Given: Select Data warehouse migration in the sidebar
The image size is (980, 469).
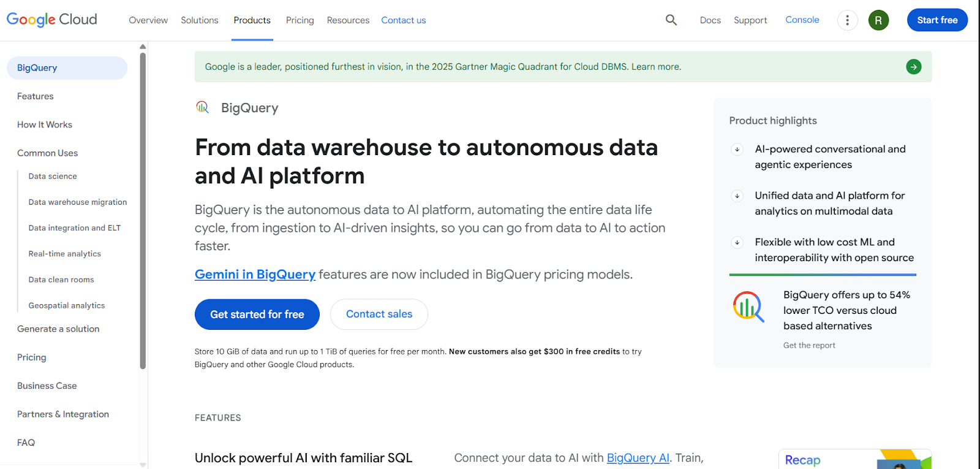Looking at the screenshot, I should (x=77, y=202).
